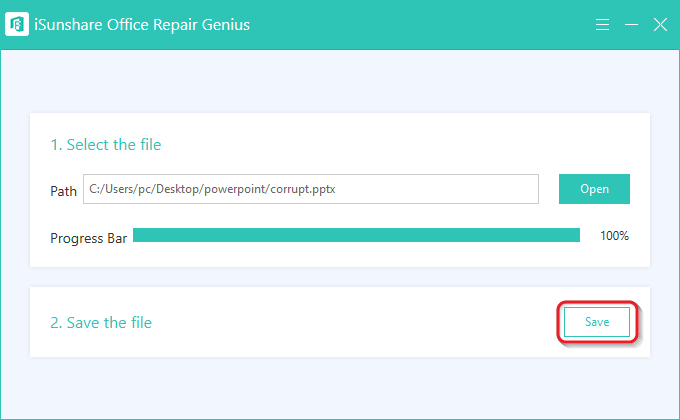
Task: Click the 'Path' label
Action: (63, 191)
